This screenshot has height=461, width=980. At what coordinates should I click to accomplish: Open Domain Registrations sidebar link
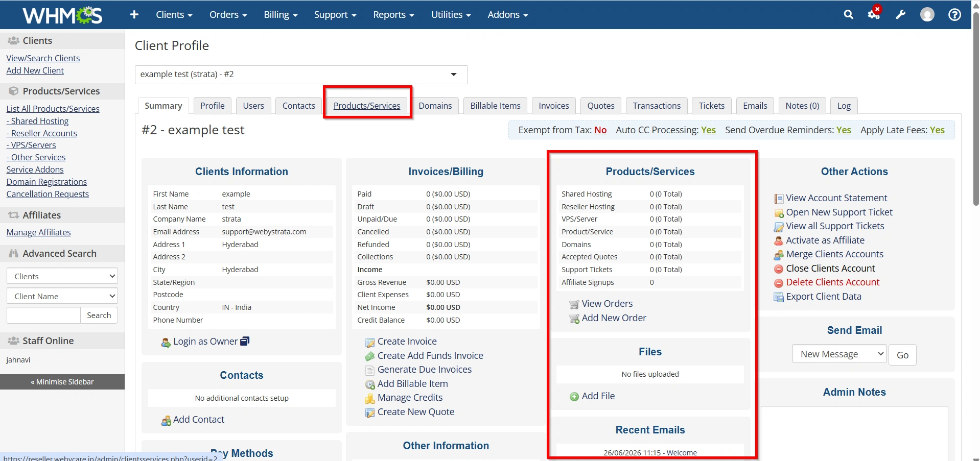[46, 182]
